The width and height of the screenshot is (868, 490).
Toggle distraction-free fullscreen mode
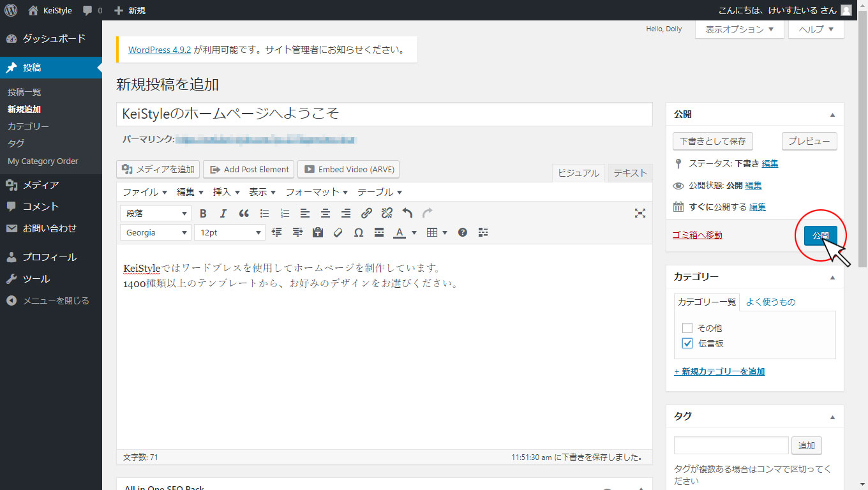640,213
